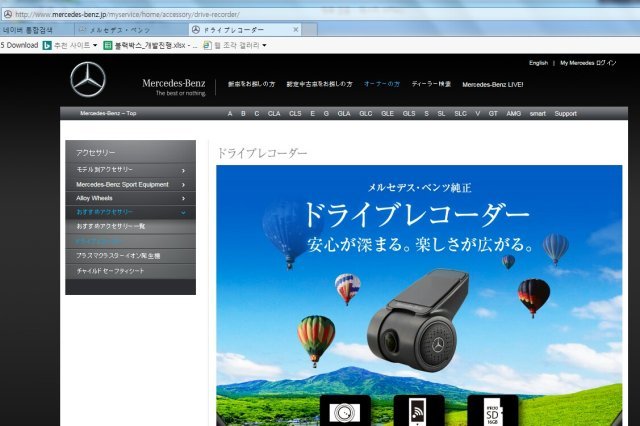Viewport: 640px width, 426px height.
Task: Select the CLA model link
Action: coord(274,113)
